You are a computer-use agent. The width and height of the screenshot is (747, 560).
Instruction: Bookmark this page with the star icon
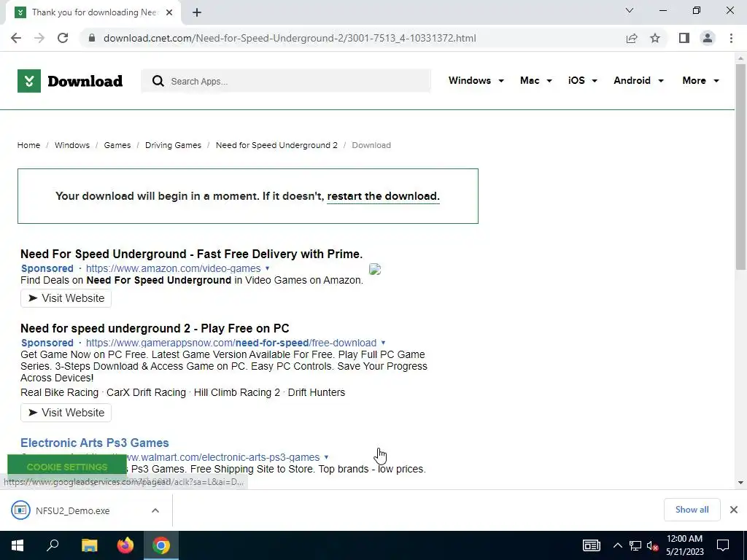[655, 38]
